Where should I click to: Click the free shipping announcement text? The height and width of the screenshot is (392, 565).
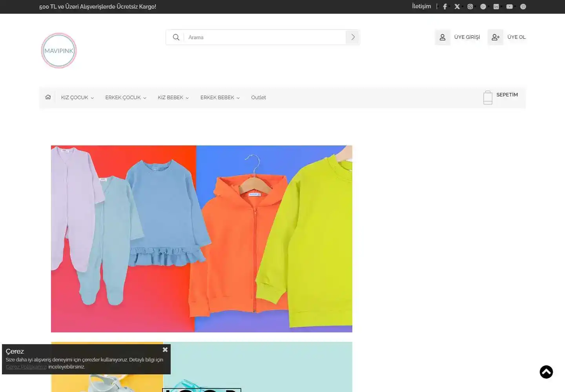98,7
